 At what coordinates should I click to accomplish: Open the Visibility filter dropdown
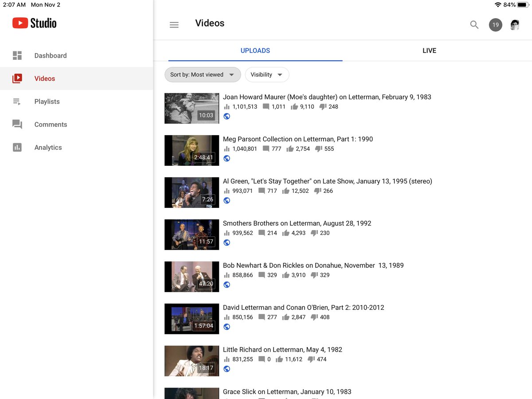point(267,74)
